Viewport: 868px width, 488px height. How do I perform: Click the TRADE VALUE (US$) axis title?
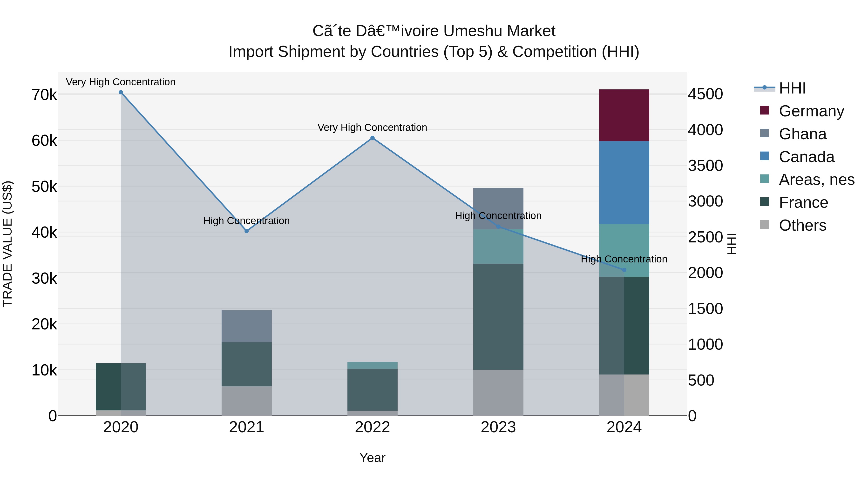[x=7, y=244]
